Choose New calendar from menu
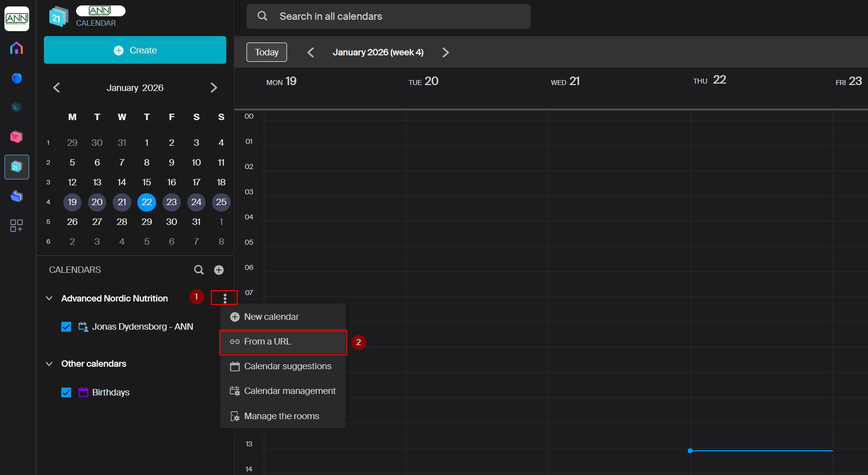This screenshot has height=475, width=868. [x=271, y=317]
